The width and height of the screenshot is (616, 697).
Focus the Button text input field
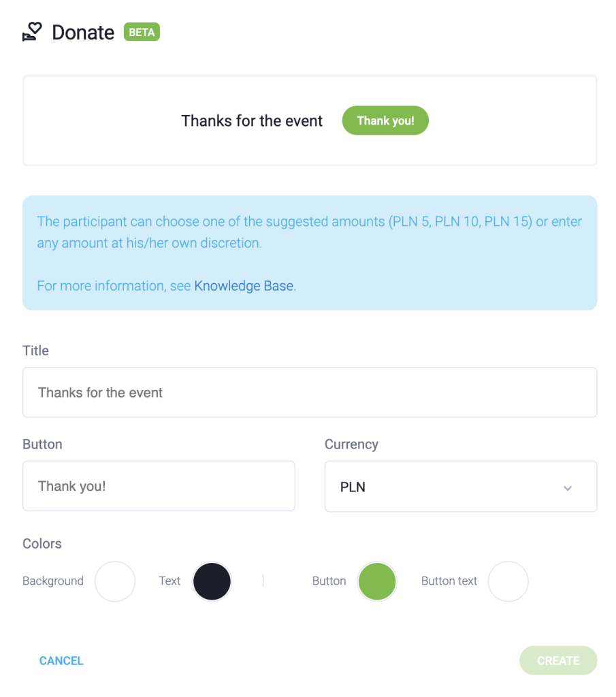pos(159,486)
